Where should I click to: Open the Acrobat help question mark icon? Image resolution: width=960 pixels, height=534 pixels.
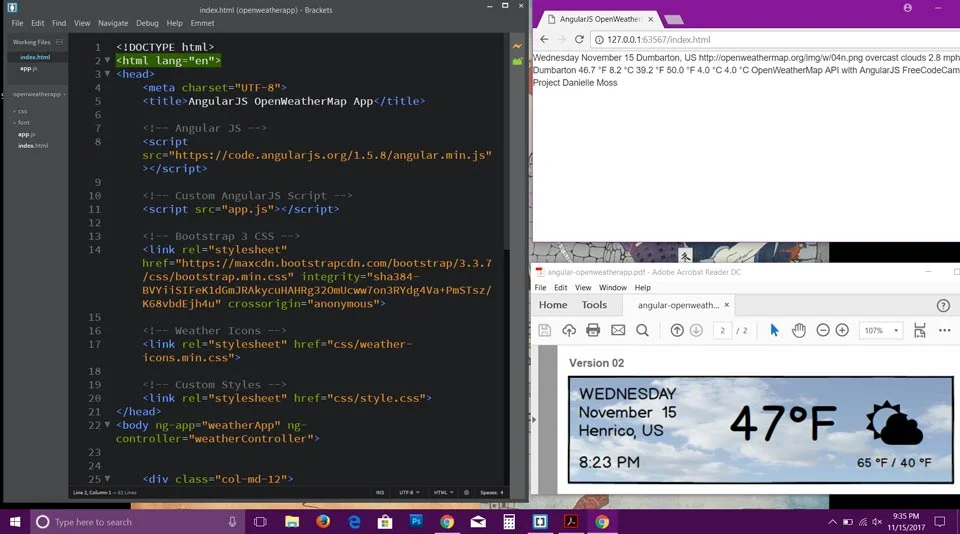click(943, 305)
